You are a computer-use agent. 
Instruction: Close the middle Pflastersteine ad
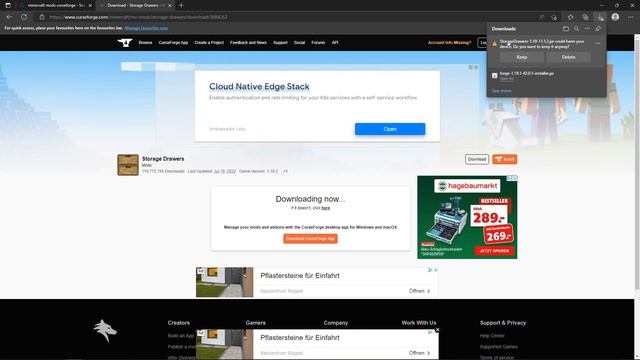(x=436, y=270)
